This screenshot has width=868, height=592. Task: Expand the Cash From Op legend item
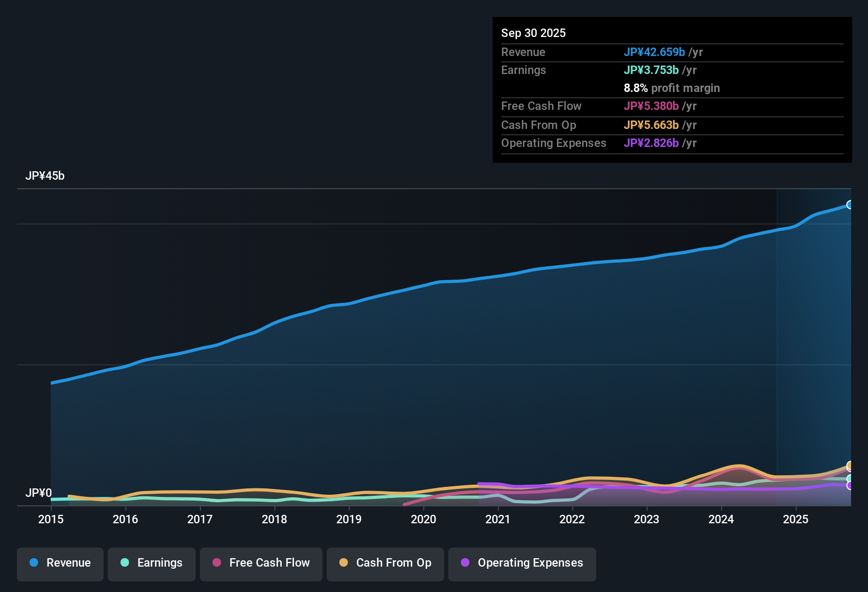pyautogui.click(x=385, y=563)
